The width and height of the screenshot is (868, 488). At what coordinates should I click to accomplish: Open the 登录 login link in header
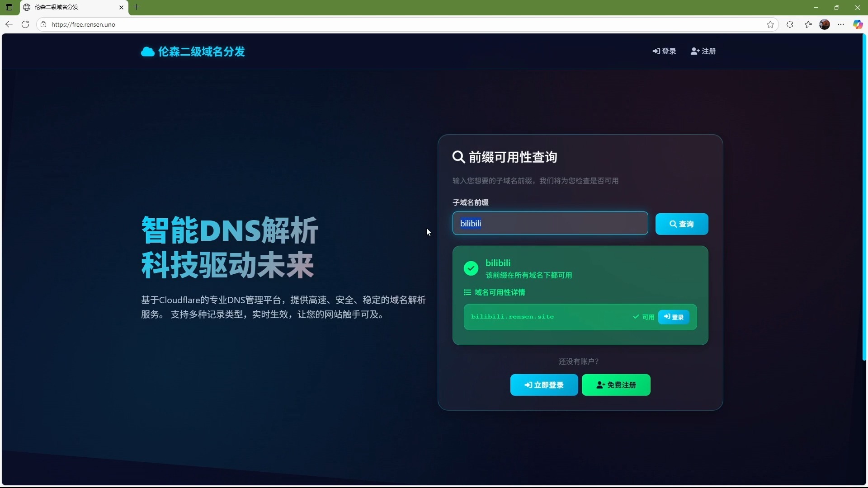(664, 52)
